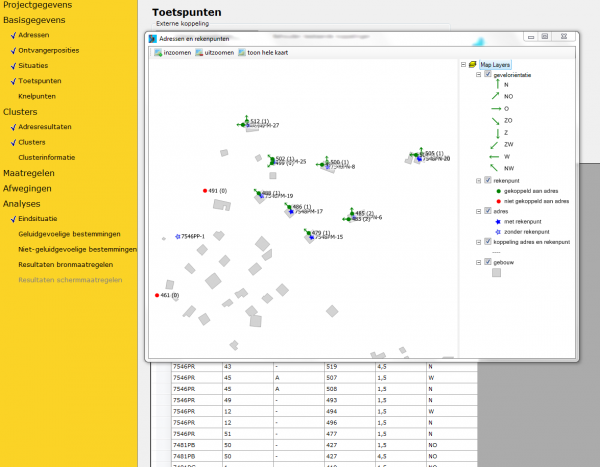Click the toon hele kaart icon
600x467 pixels.
[x=242, y=53]
